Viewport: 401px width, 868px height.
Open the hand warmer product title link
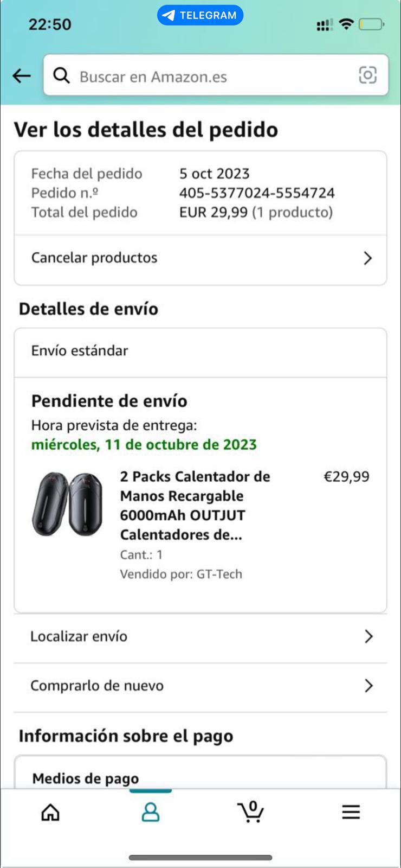tap(195, 505)
